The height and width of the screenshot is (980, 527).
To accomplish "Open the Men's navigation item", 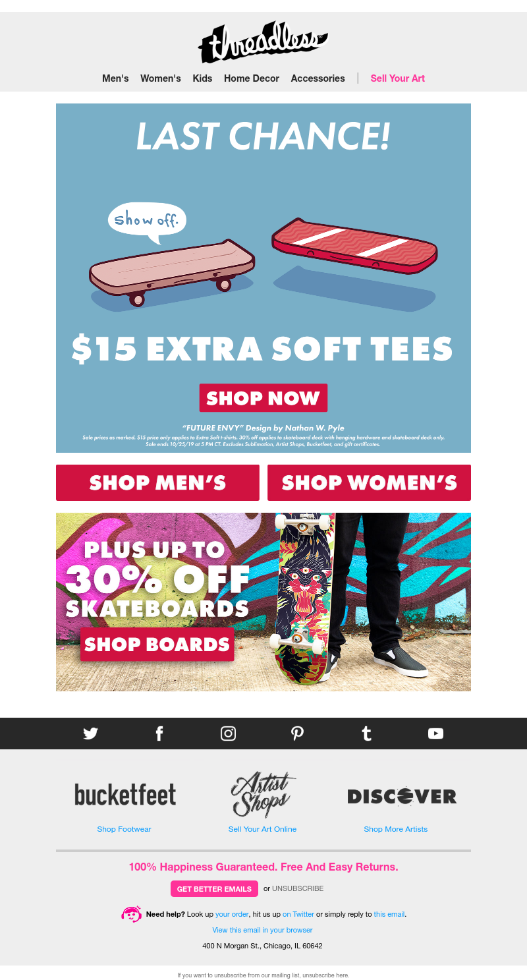I will click(x=115, y=78).
